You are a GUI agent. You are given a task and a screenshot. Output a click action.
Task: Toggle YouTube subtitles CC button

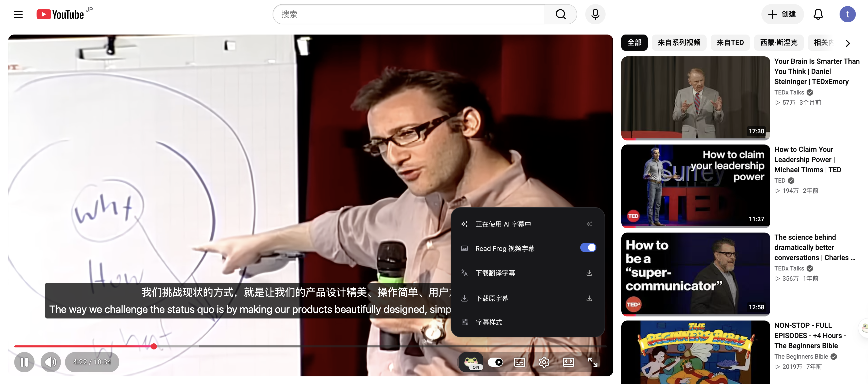(520, 362)
